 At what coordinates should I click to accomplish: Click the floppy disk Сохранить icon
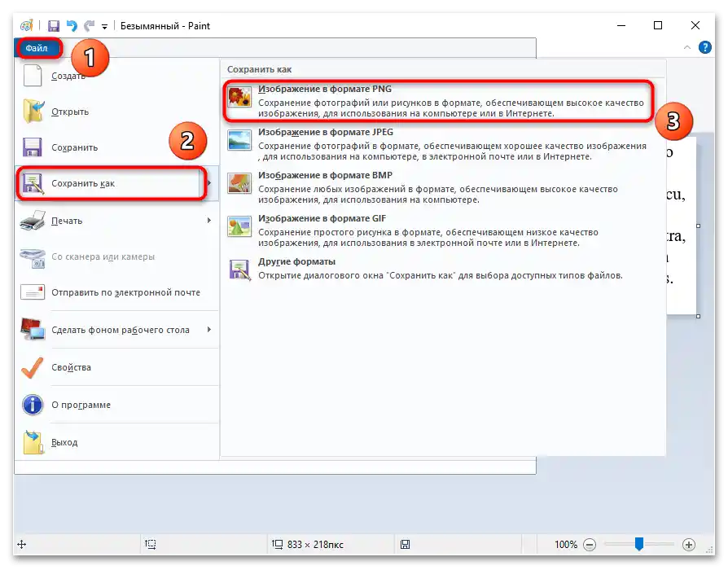click(x=33, y=147)
